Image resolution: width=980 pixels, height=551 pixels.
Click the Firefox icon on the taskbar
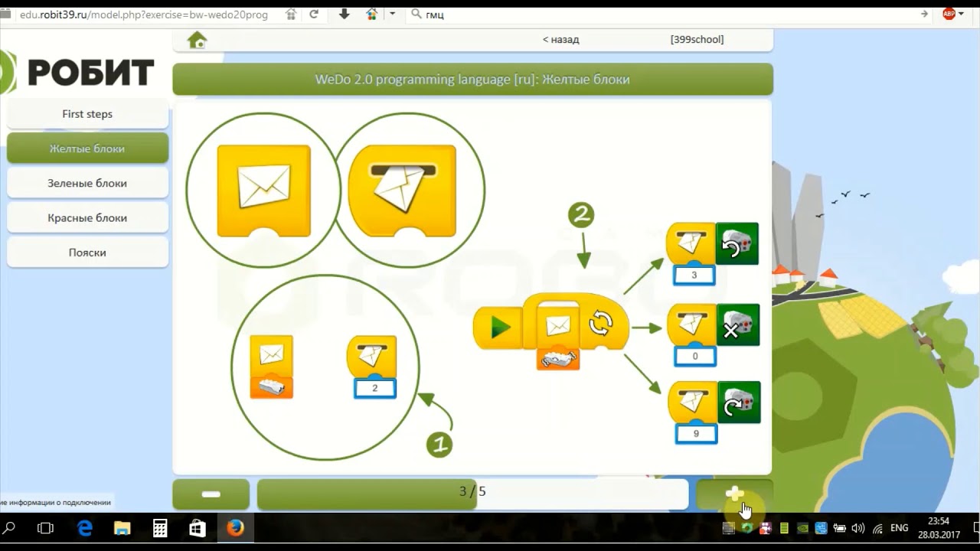pyautogui.click(x=235, y=528)
